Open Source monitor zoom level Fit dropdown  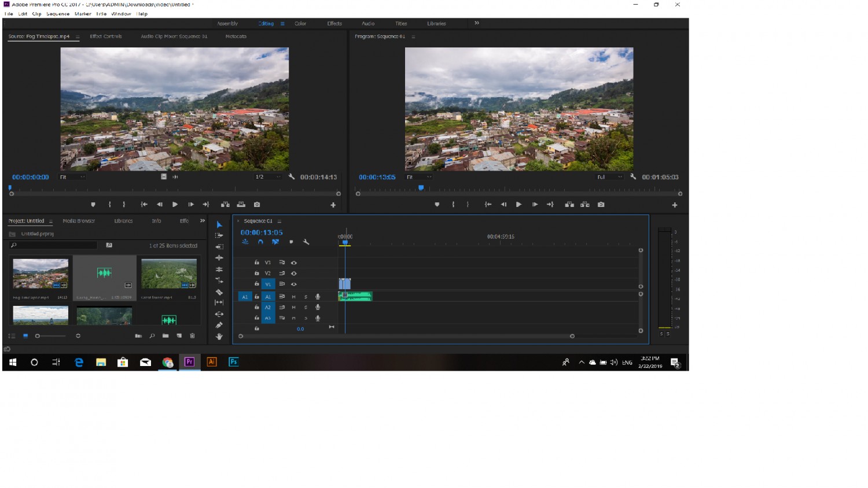[x=73, y=177]
